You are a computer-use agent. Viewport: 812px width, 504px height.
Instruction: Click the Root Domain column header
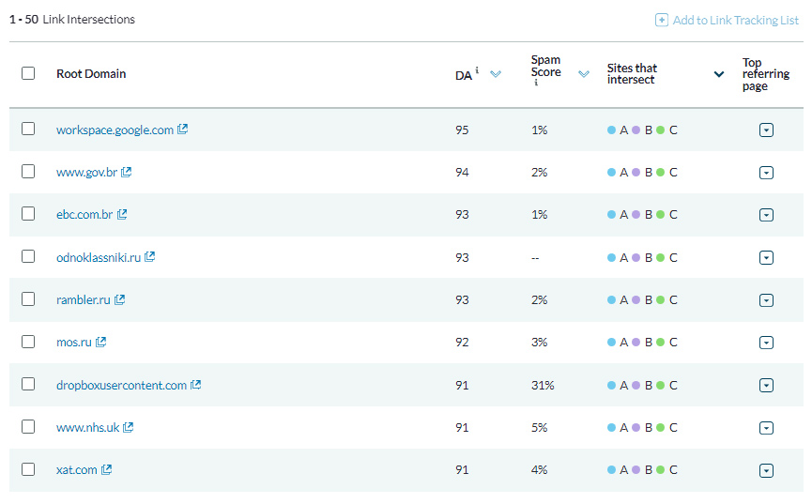click(x=91, y=74)
